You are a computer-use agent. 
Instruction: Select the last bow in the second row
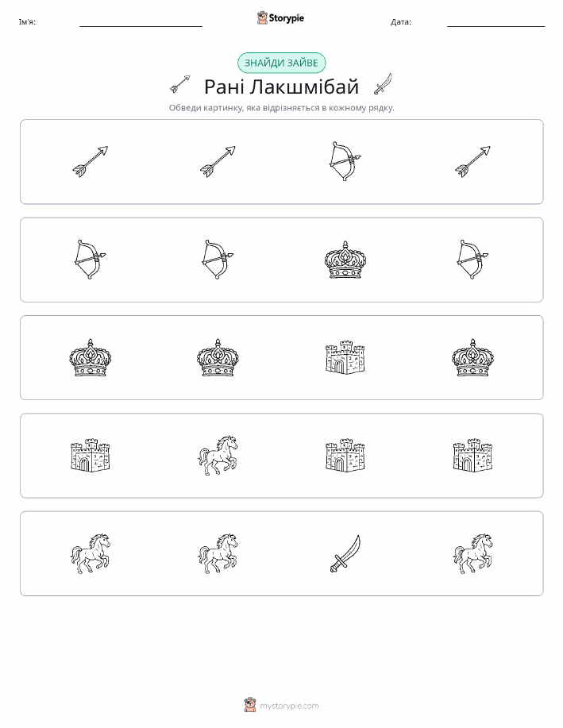click(x=472, y=259)
